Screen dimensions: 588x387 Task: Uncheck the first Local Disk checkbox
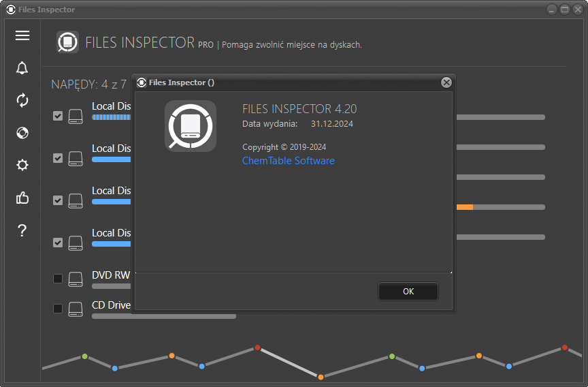coord(58,116)
